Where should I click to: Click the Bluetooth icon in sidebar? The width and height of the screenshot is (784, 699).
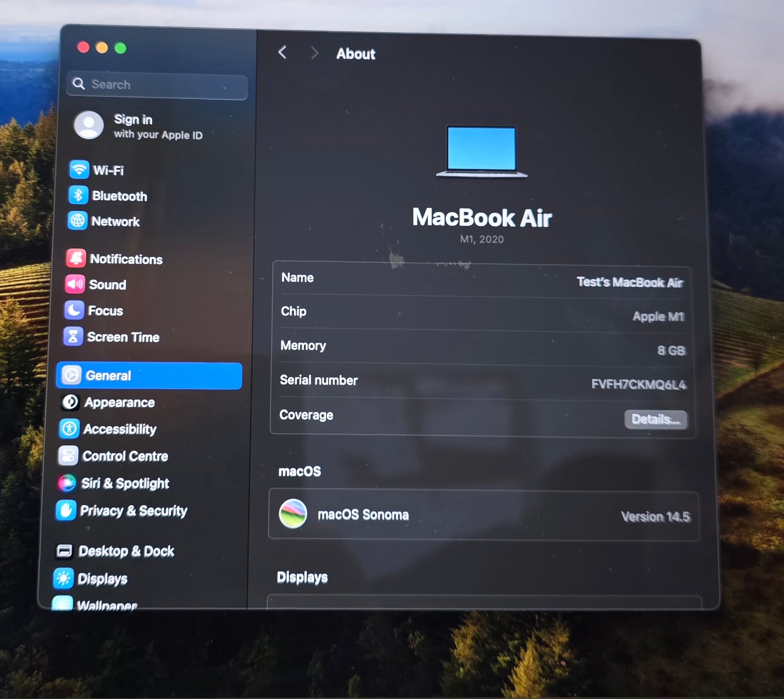(x=78, y=195)
